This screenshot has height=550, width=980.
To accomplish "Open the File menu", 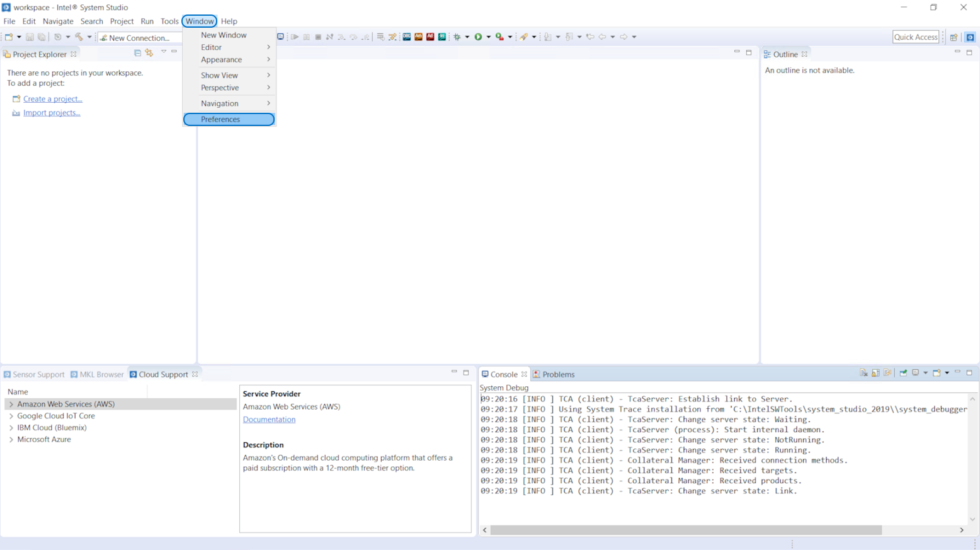I will coord(9,21).
